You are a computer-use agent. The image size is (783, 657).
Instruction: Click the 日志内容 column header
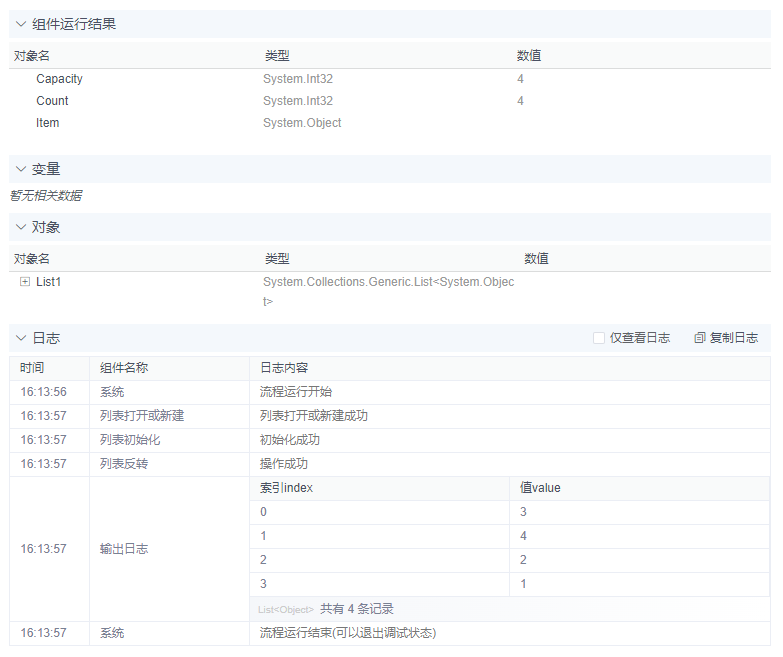click(284, 368)
